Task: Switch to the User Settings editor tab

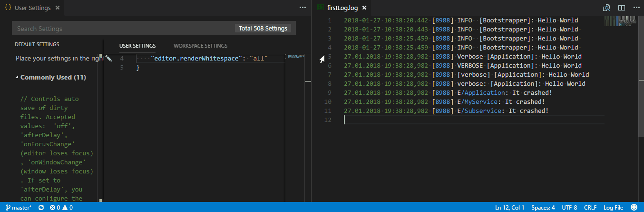Action: coord(31,8)
